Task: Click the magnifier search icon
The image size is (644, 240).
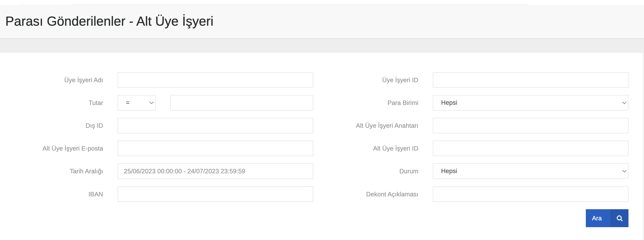Action: tap(619, 218)
